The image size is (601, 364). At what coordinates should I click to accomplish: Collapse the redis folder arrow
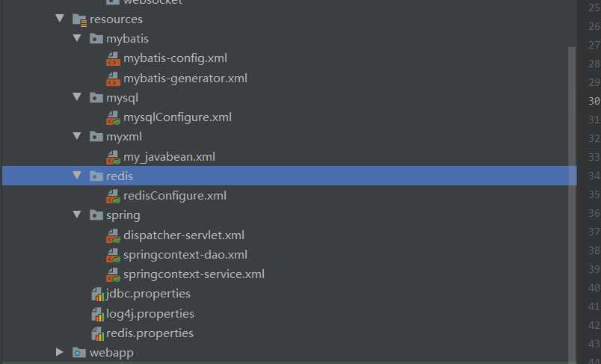coord(76,176)
